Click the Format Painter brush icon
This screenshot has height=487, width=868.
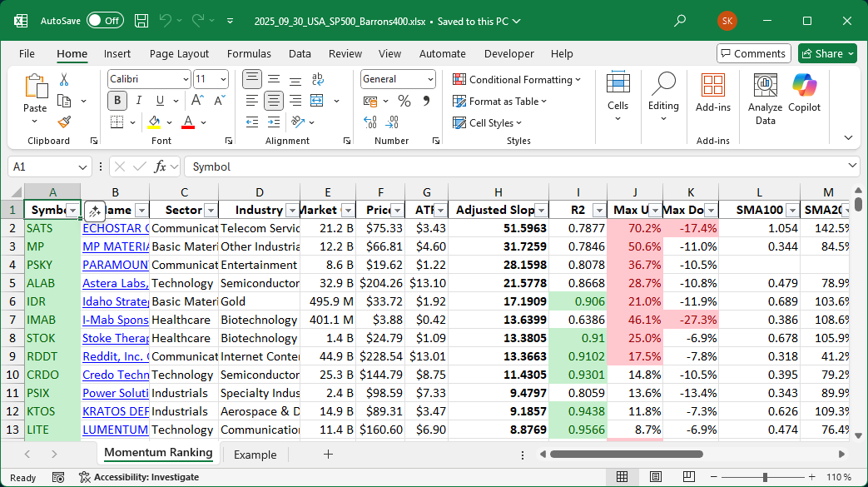[x=64, y=122]
